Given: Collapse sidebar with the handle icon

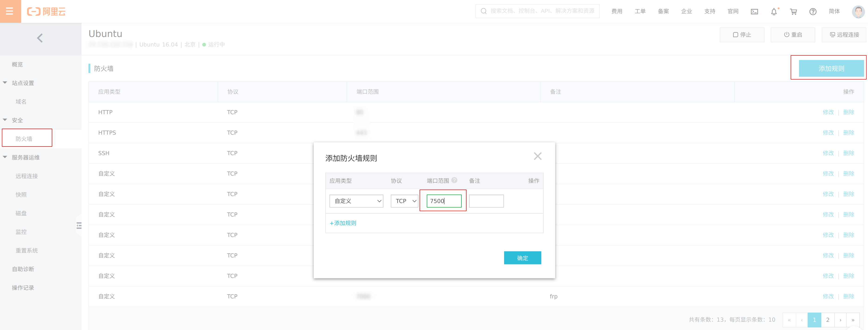Looking at the screenshot, I should [x=79, y=225].
